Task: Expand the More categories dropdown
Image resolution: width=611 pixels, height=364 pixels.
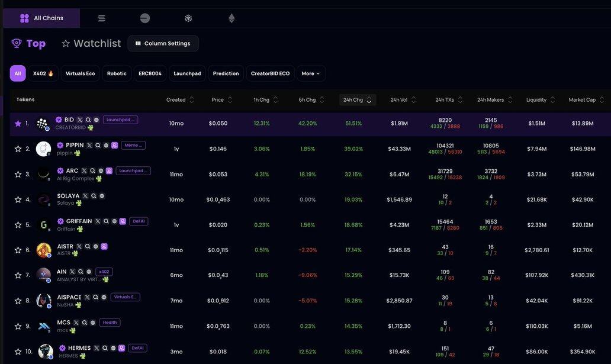Action: tap(311, 73)
